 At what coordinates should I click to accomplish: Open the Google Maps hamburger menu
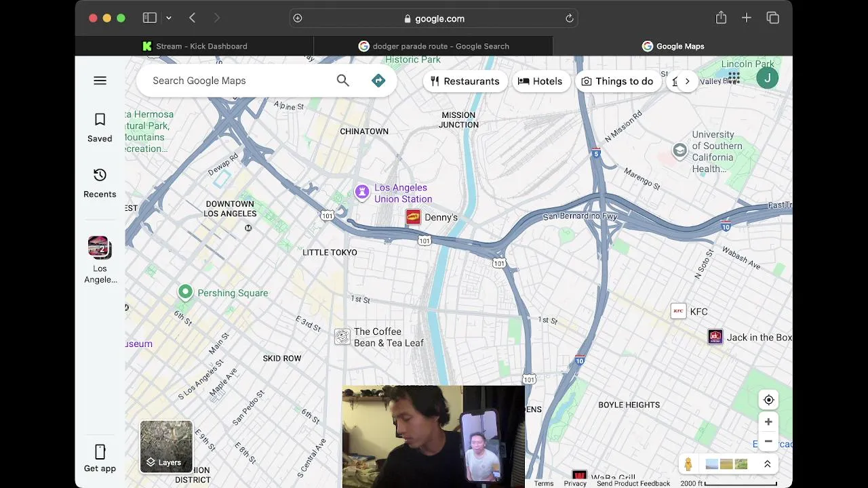click(x=100, y=81)
